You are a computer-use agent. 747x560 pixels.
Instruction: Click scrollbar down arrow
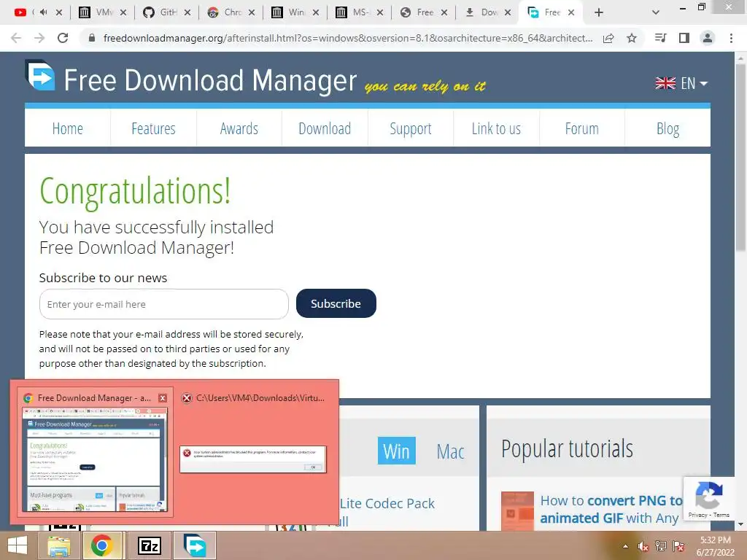click(x=741, y=524)
